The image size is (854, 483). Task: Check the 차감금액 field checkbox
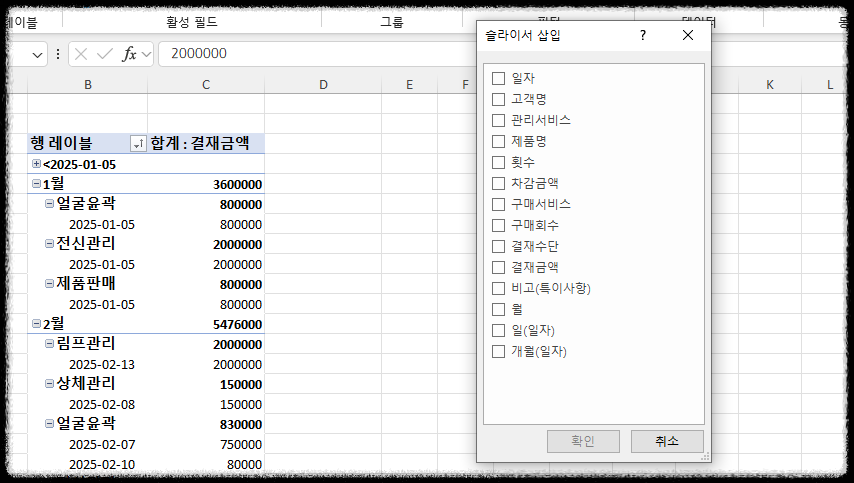coord(498,184)
